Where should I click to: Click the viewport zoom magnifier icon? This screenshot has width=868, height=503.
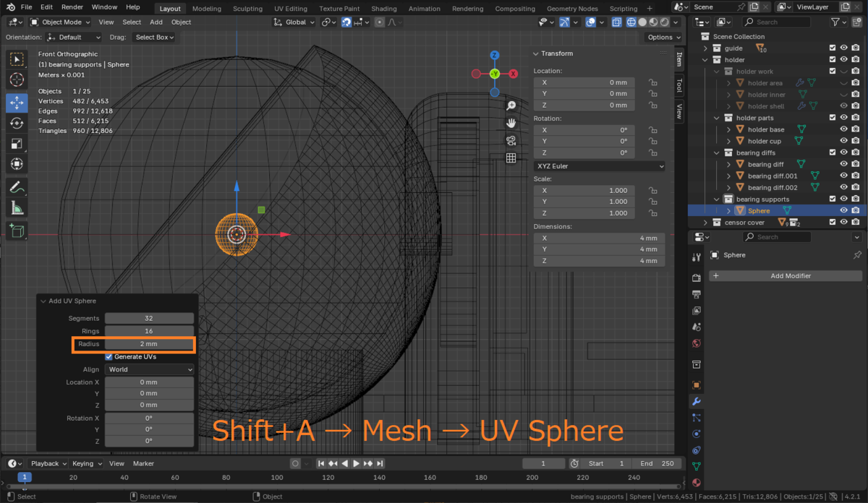511,106
